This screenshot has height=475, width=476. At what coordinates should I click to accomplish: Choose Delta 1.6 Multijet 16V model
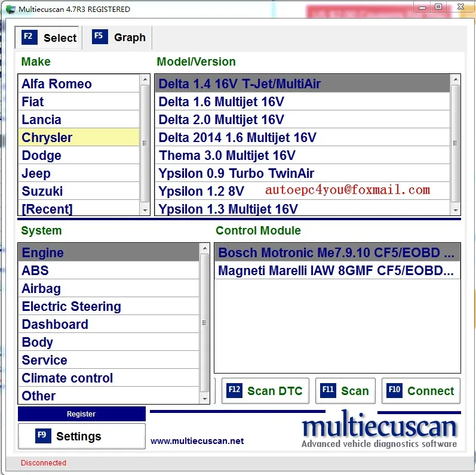click(302, 101)
